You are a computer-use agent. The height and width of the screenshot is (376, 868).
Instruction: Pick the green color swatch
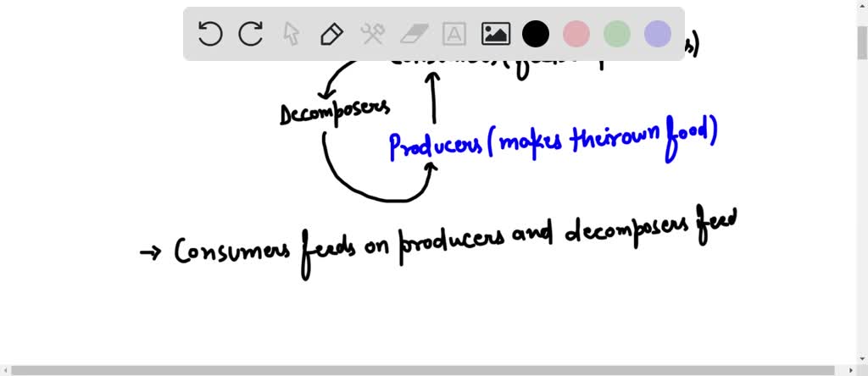tap(617, 34)
